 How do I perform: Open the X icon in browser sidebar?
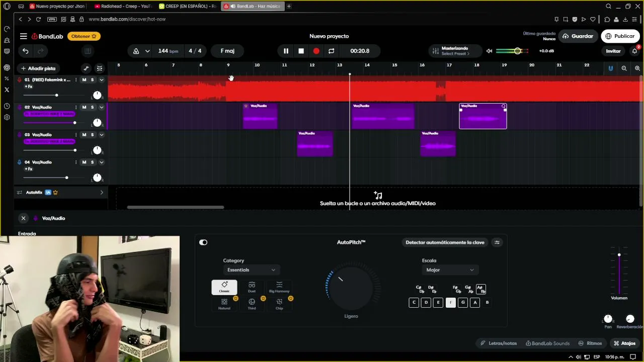coord(7,89)
